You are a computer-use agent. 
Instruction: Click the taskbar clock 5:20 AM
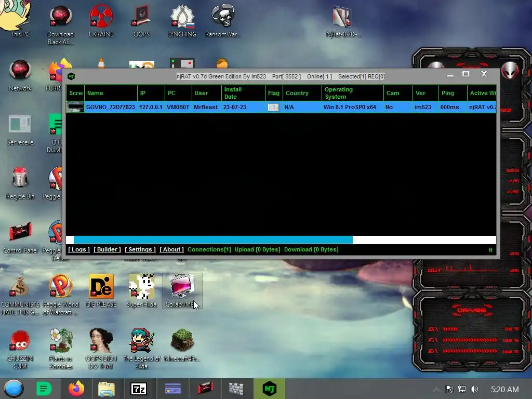tap(504, 390)
